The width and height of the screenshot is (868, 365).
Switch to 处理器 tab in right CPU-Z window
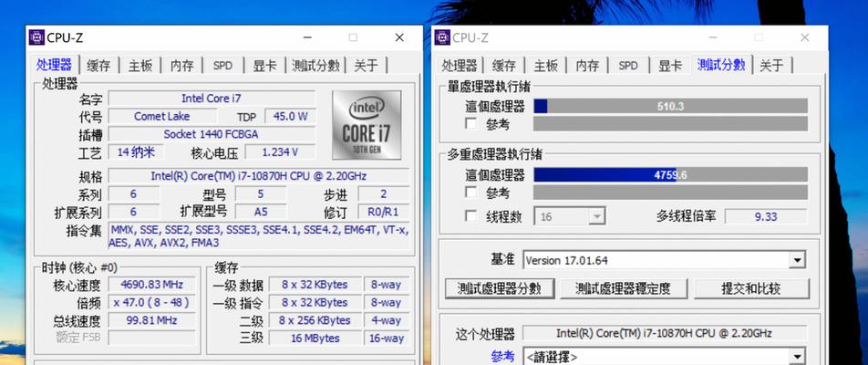(459, 66)
